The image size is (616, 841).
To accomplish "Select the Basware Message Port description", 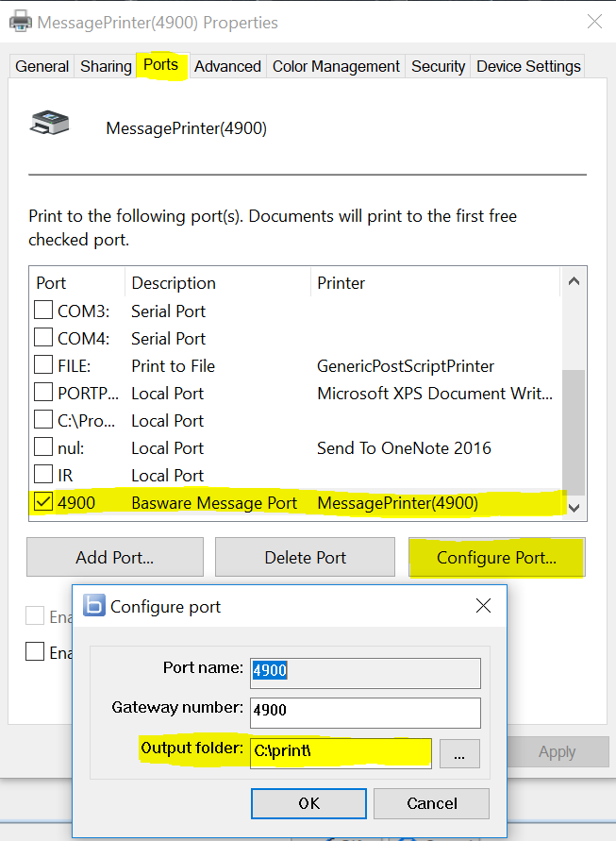I will [x=214, y=503].
